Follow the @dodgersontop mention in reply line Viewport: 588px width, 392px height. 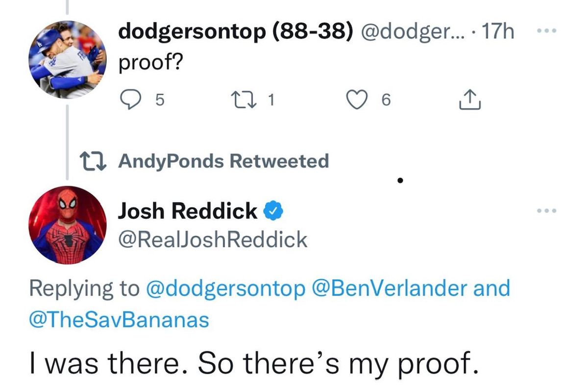tap(225, 288)
